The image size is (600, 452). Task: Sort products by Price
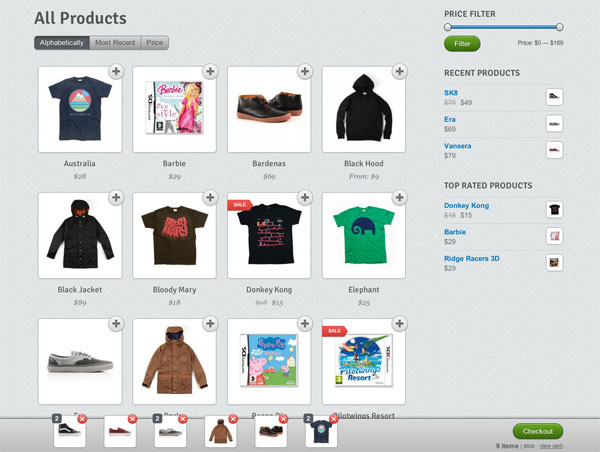155,43
